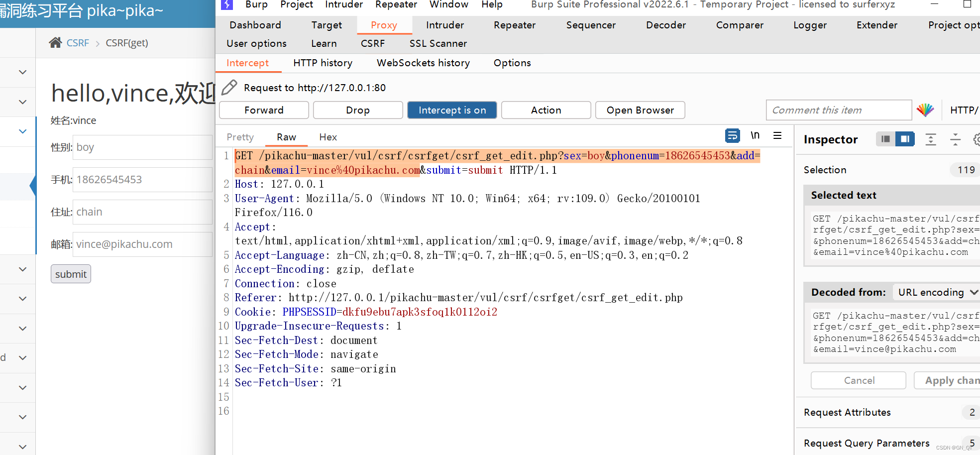Click the Burp Suite lightning logo icon
Image resolution: width=980 pixels, height=455 pixels.
(227, 4)
